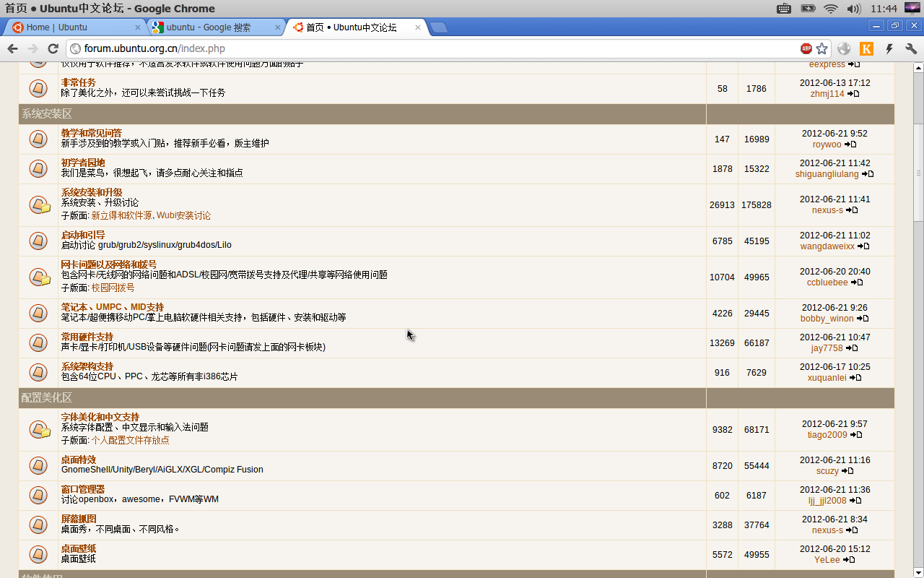View latest post icon next to shiguangliulang
The height and width of the screenshot is (578, 924).
(x=868, y=174)
